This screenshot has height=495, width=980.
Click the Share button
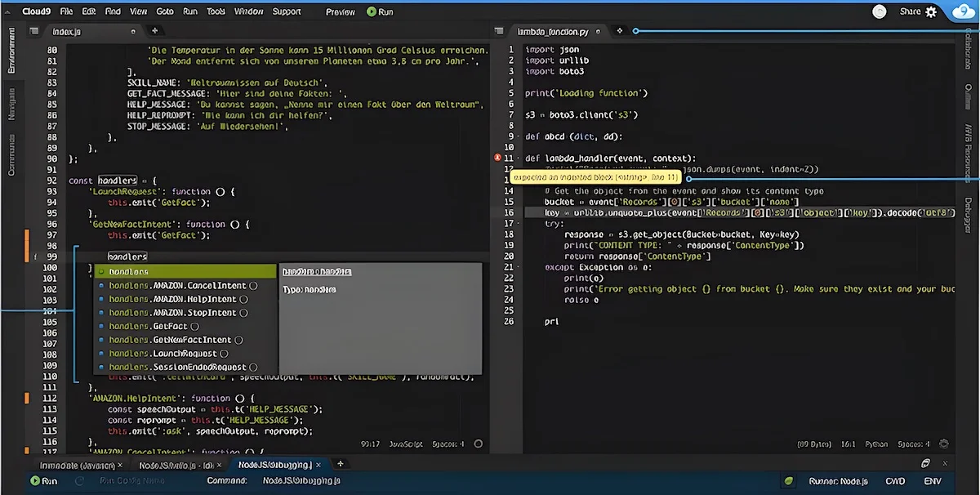coord(910,12)
